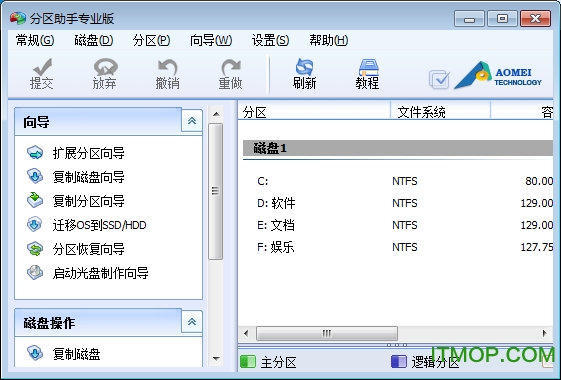561x380 pixels.
Task: Click the 刷新 (Refresh) toolbar icon
Action: (304, 67)
